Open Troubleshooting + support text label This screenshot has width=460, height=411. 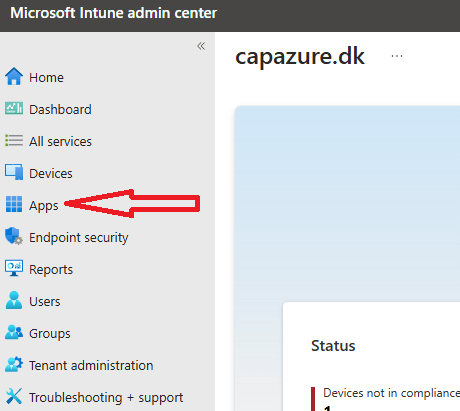(106, 398)
